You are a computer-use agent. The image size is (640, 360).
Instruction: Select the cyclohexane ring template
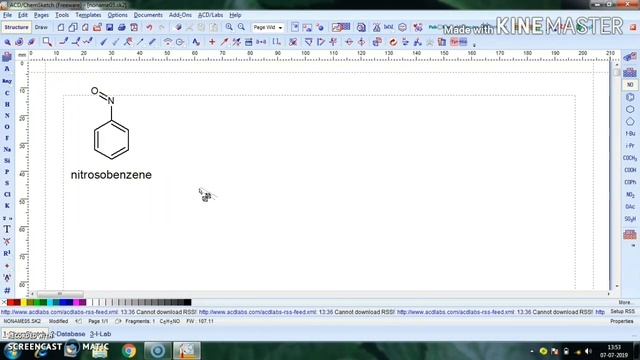pyautogui.click(x=630, y=109)
